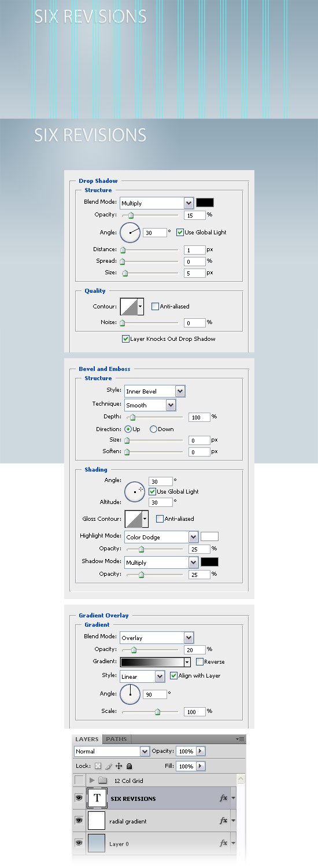Open the gradient picker dropdown arrow
The height and width of the screenshot is (868, 318).
pos(187,661)
